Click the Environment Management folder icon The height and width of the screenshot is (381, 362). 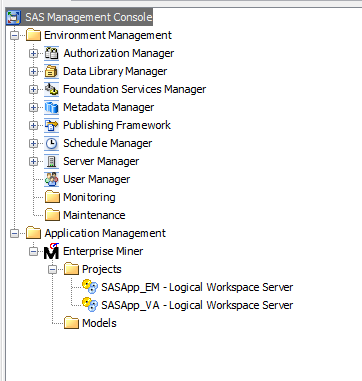pos(33,35)
